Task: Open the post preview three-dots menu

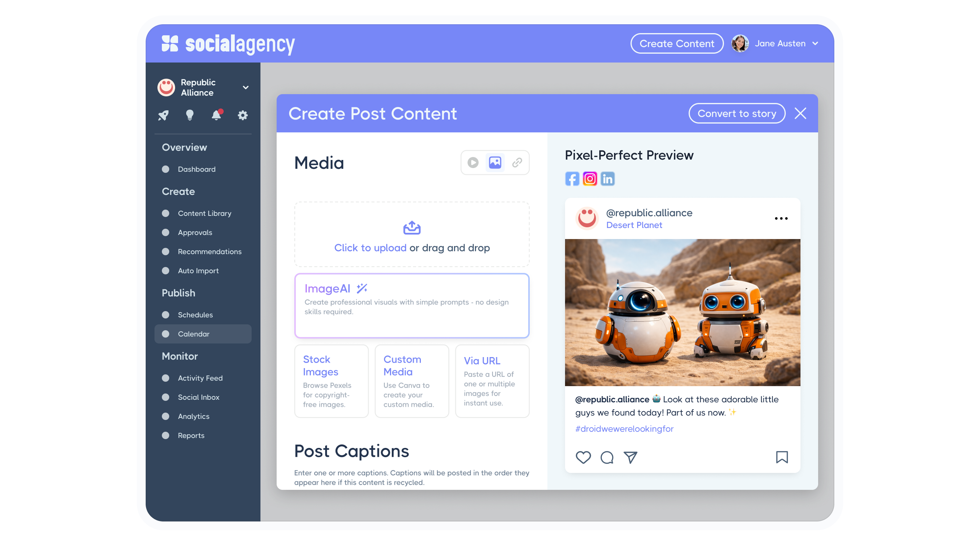Action: pyautogui.click(x=781, y=219)
